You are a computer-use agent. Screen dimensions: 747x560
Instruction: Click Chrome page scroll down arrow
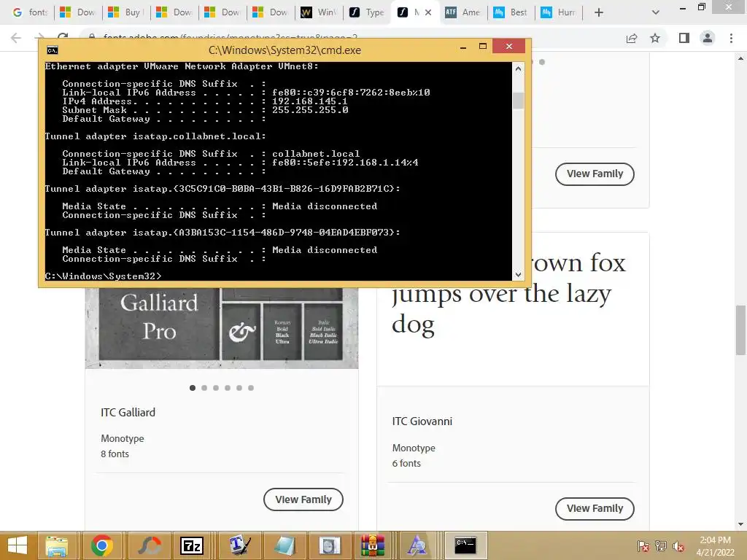click(740, 524)
